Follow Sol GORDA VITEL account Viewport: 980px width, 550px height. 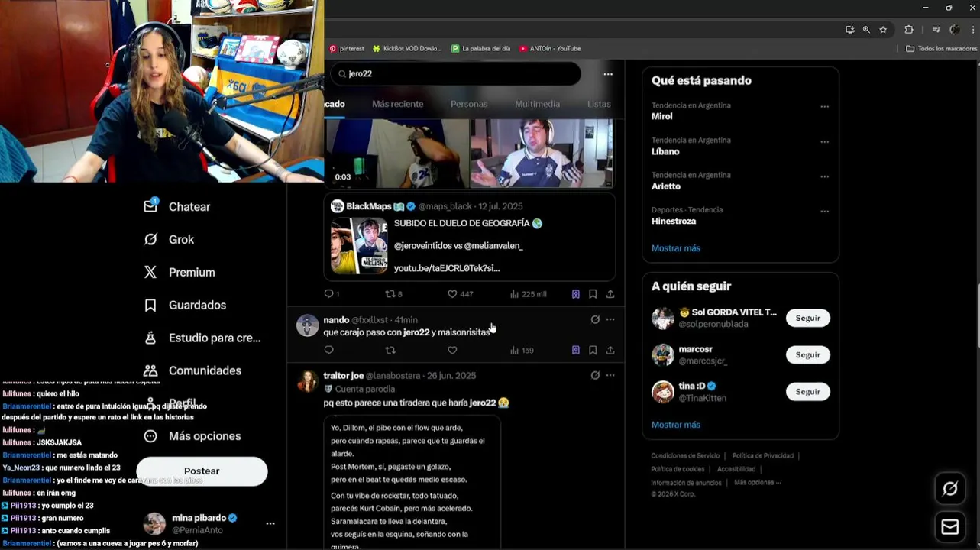[x=807, y=318]
